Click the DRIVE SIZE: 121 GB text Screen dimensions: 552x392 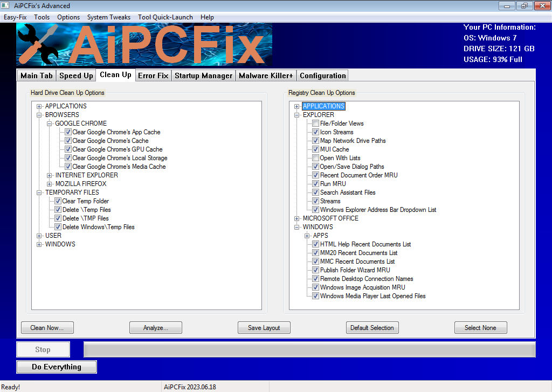(x=499, y=49)
